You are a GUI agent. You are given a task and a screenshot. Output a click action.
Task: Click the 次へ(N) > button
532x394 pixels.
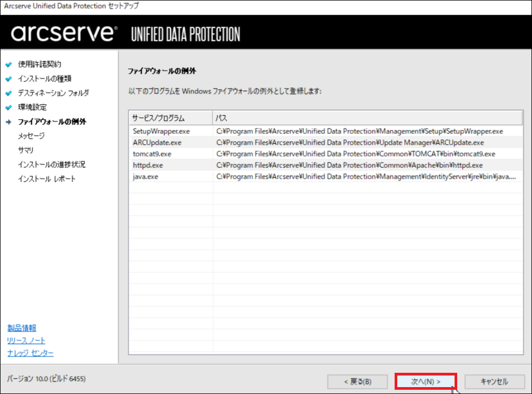426,381
